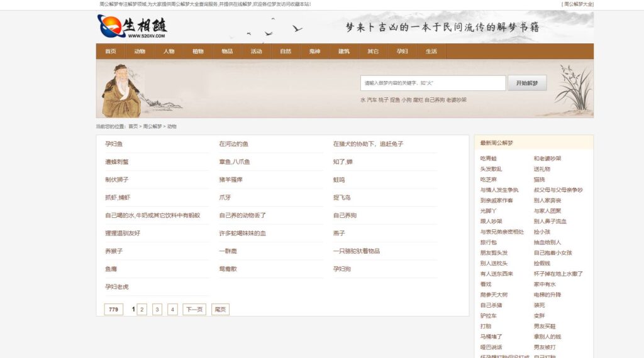Open the 自己养的动物丢了 entry
The height and width of the screenshot is (358, 644).
(x=242, y=215)
